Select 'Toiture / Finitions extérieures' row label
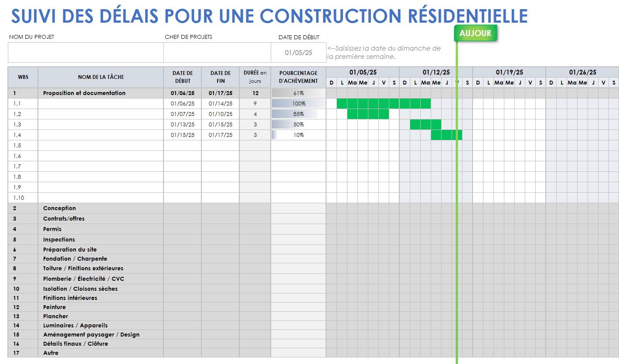 (83, 269)
